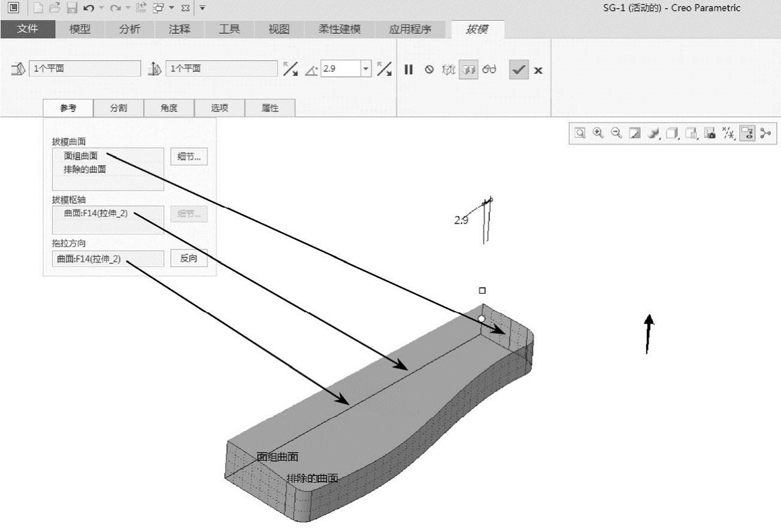Click the pull direction 曲面:F14(拉伸_2) field
The image size is (781, 532).
[x=108, y=259]
